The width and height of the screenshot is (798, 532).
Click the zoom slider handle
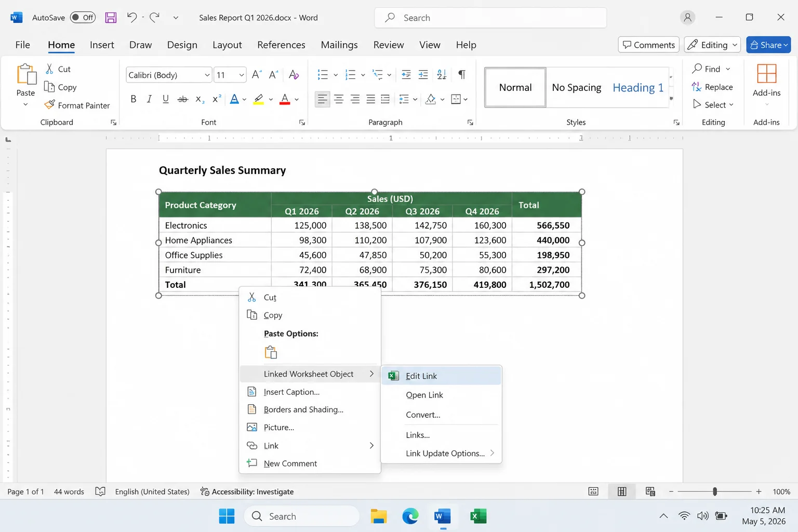pyautogui.click(x=715, y=491)
